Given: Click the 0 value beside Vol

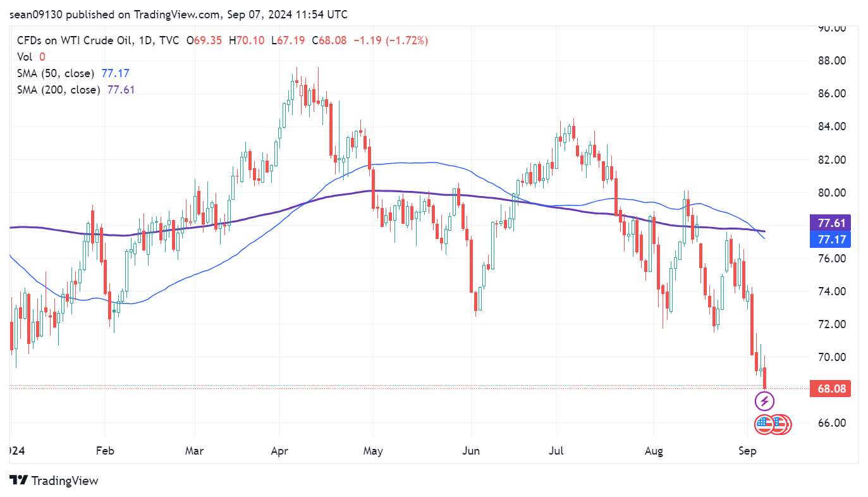Looking at the screenshot, I should 42,57.
